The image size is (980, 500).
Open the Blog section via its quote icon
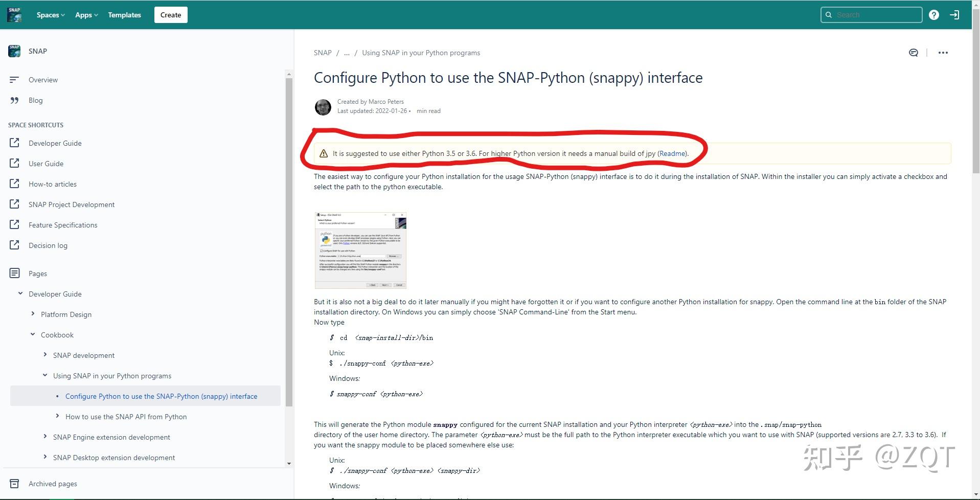[14, 100]
